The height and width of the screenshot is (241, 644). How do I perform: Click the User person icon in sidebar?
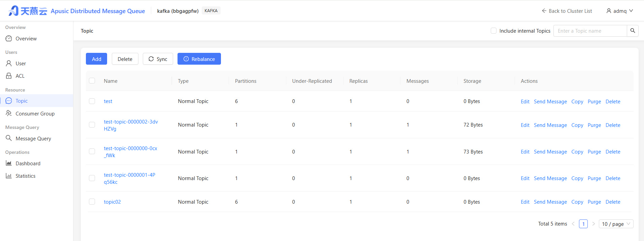coord(9,63)
